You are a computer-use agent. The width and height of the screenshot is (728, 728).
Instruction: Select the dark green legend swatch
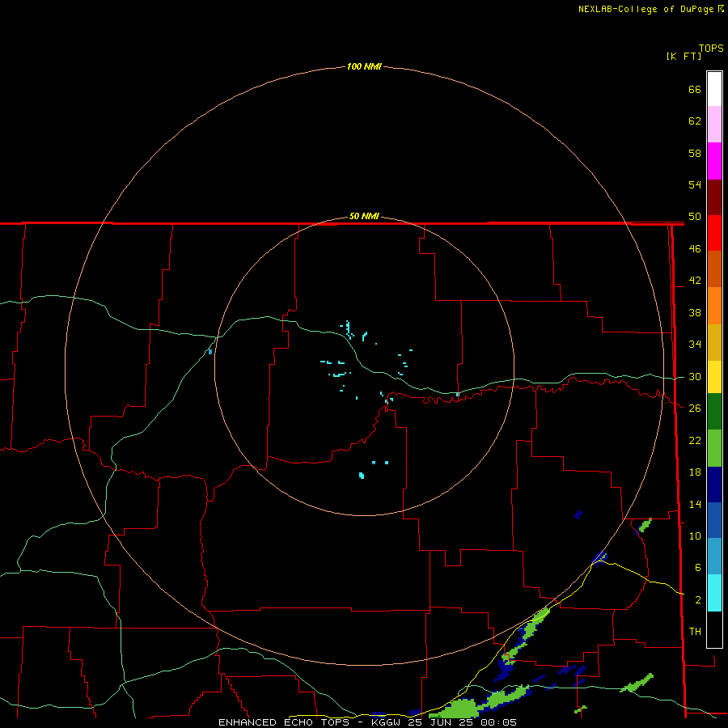(x=714, y=412)
